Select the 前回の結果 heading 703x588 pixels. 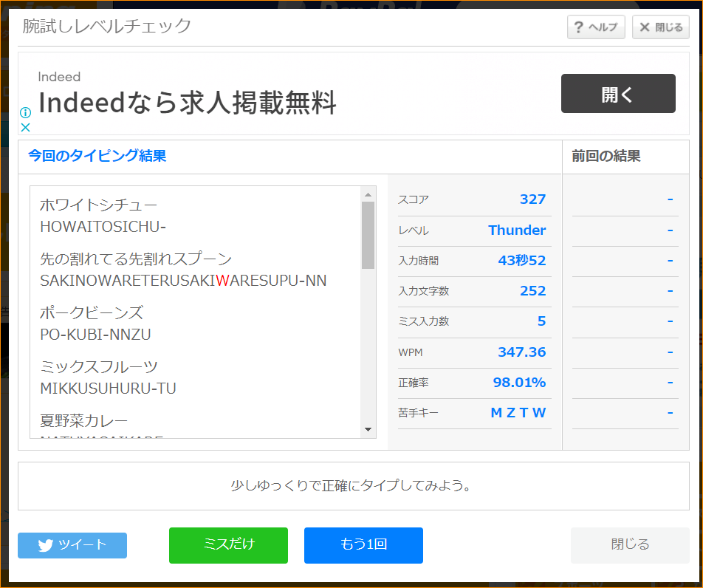point(606,156)
